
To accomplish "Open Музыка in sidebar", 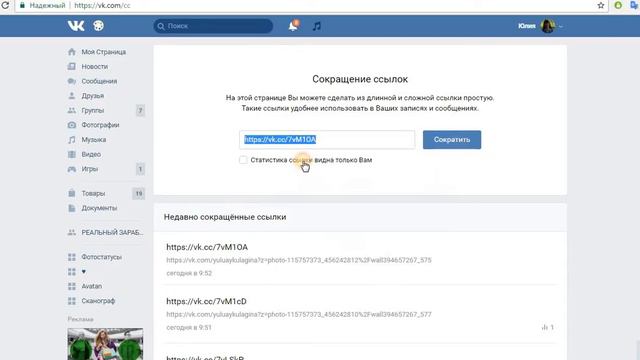I will point(94,140).
